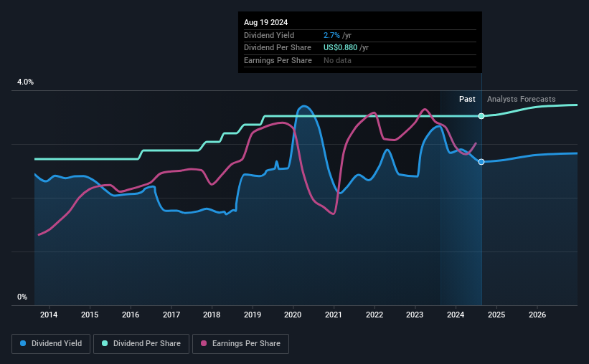589x364 pixels.
Task: Click the 2024 x-axis label
Action: click(x=456, y=315)
